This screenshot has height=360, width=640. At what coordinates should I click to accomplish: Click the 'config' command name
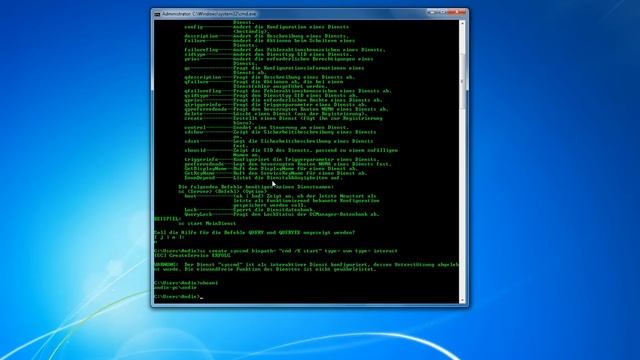tap(193, 27)
